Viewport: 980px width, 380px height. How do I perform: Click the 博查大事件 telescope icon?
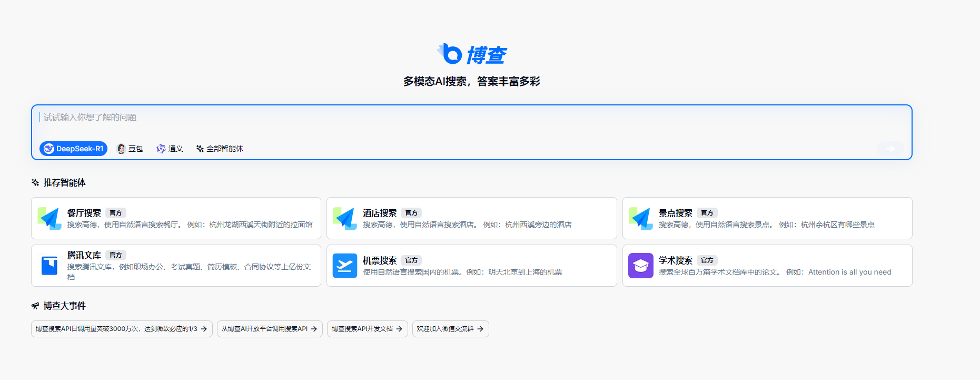(35, 306)
